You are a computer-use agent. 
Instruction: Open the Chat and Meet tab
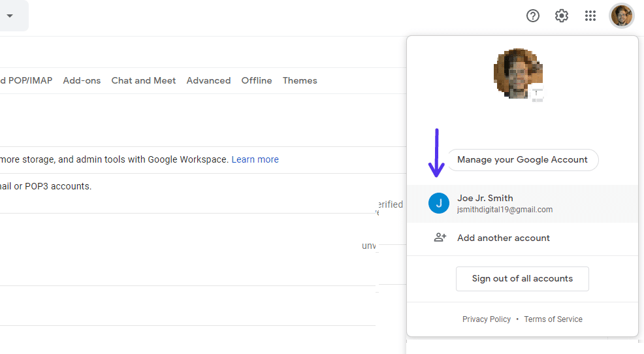pyautogui.click(x=144, y=80)
